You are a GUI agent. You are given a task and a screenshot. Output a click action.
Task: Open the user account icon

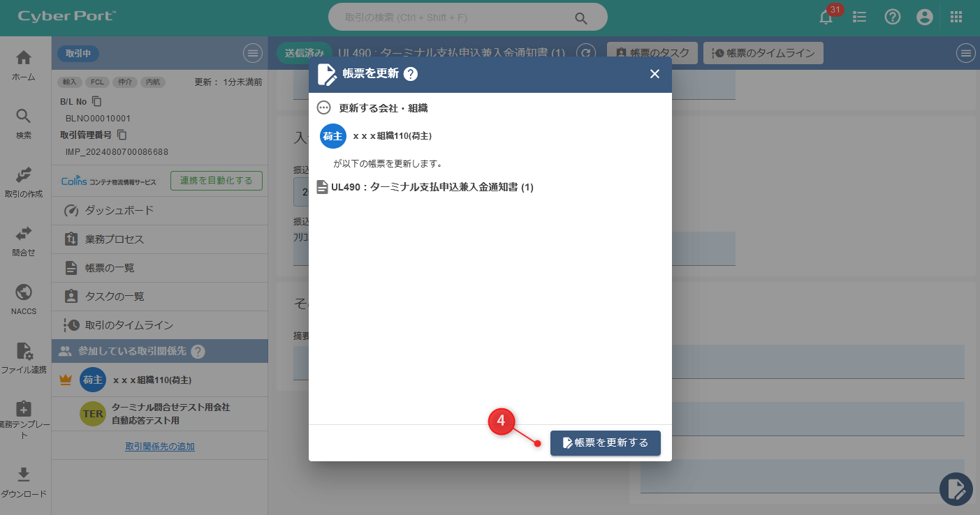click(x=925, y=17)
